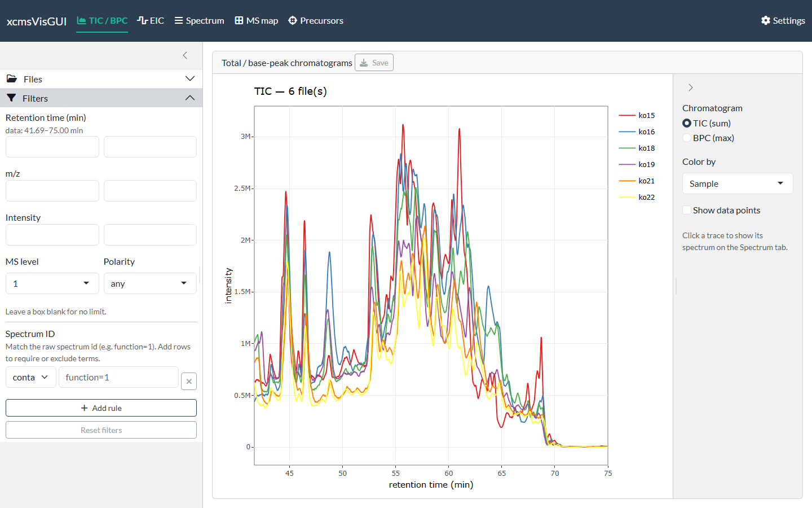Click the function=1 spectrum ID field
The height and width of the screenshot is (508, 812).
118,377
